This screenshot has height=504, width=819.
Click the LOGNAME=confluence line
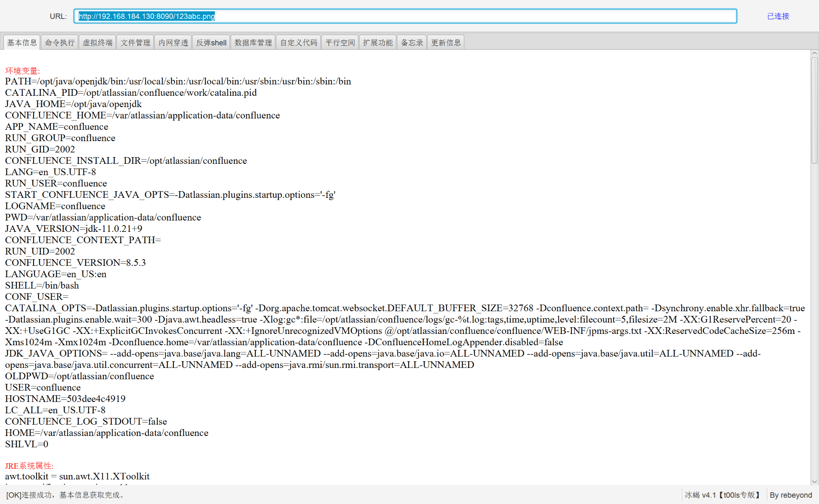(55, 206)
